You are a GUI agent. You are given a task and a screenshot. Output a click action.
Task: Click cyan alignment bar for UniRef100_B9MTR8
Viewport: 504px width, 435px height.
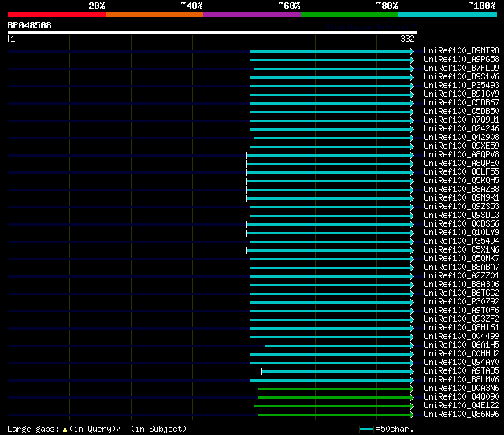[x=330, y=51]
